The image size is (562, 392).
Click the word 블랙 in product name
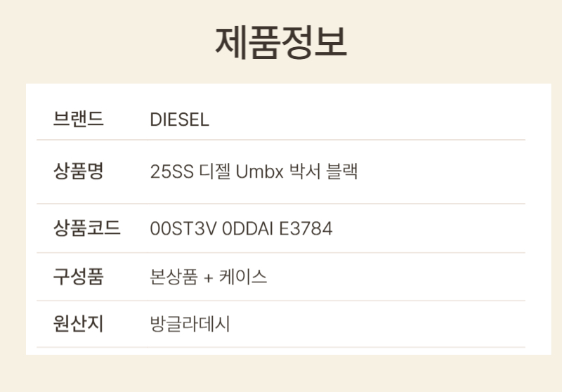[343, 172]
